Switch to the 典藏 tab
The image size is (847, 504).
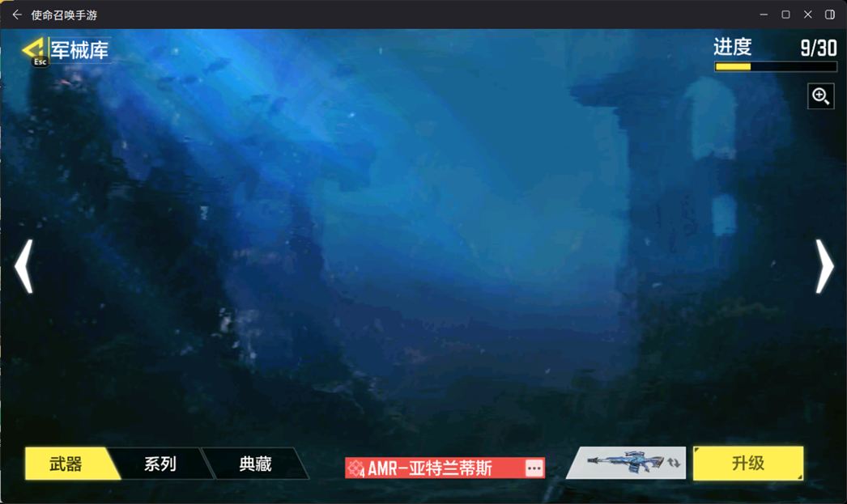(255, 464)
